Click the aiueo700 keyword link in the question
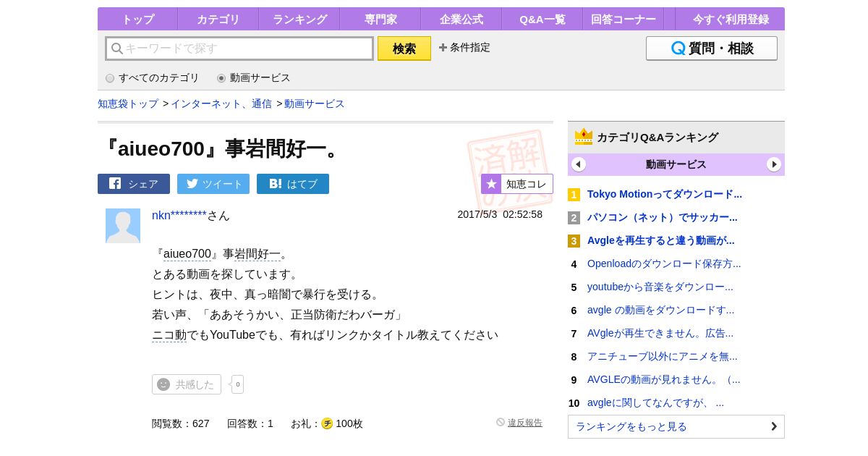The image size is (868, 456). [187, 254]
